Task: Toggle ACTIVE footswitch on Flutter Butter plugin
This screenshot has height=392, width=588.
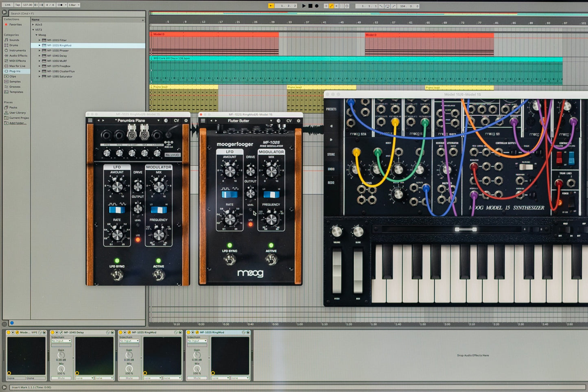Action: (271, 259)
